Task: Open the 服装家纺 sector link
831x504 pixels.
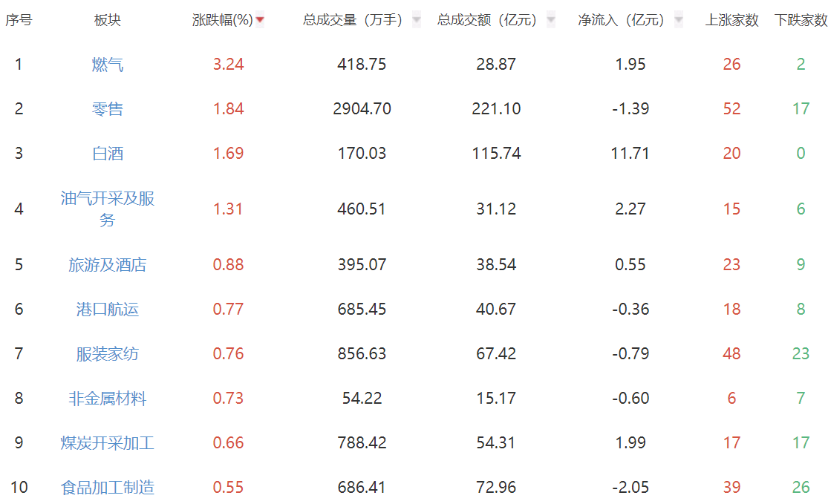Action: click(x=108, y=354)
